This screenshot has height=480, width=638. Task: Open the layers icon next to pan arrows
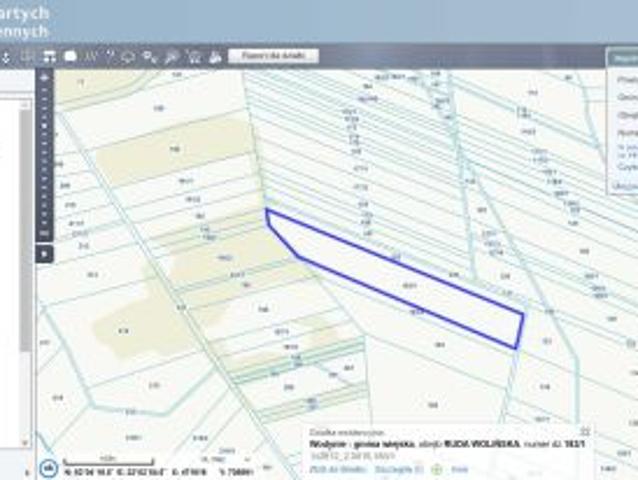(x=28, y=57)
